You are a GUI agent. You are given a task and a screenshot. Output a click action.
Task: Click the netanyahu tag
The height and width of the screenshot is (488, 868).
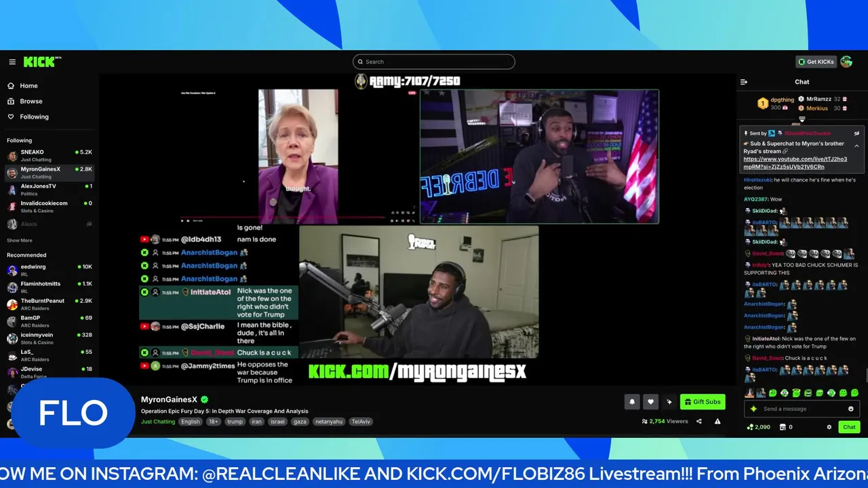tap(329, 422)
